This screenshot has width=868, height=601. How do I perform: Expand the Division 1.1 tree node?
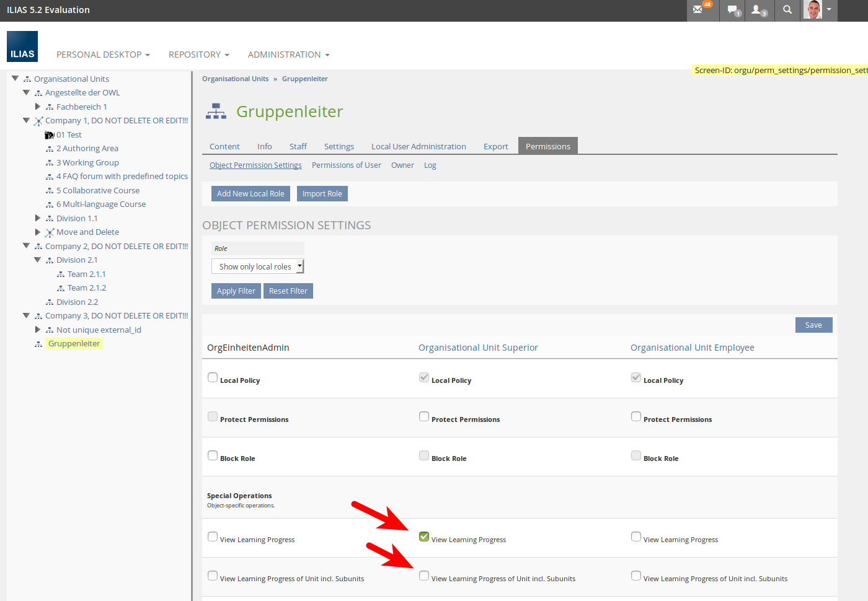(38, 218)
